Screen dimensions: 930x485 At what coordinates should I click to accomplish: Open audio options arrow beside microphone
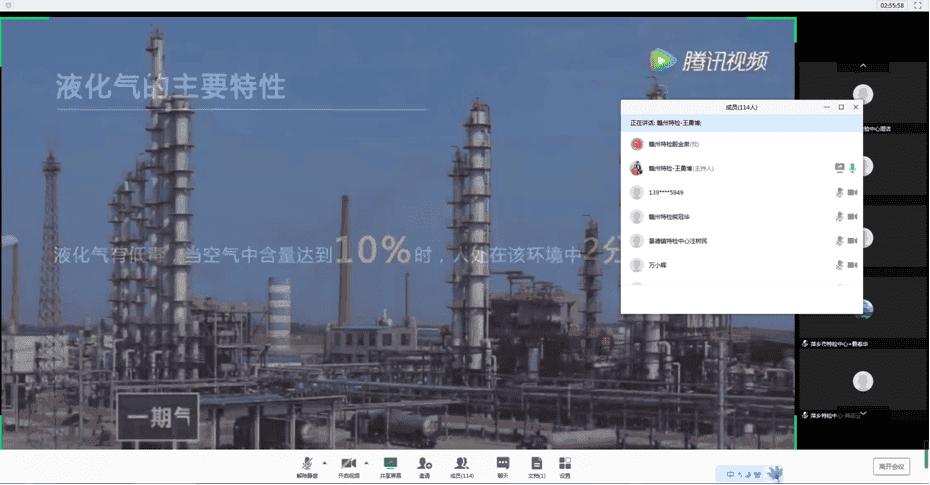[324, 463]
